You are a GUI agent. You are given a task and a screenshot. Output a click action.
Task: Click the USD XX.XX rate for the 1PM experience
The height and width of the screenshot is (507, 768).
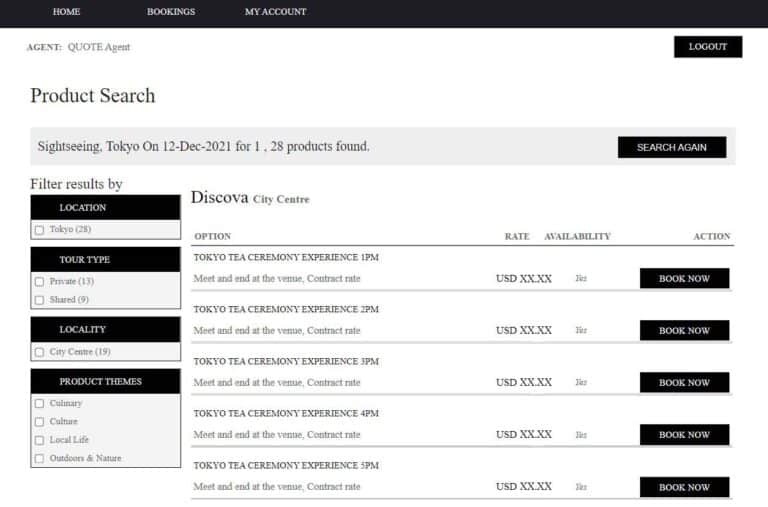524,278
